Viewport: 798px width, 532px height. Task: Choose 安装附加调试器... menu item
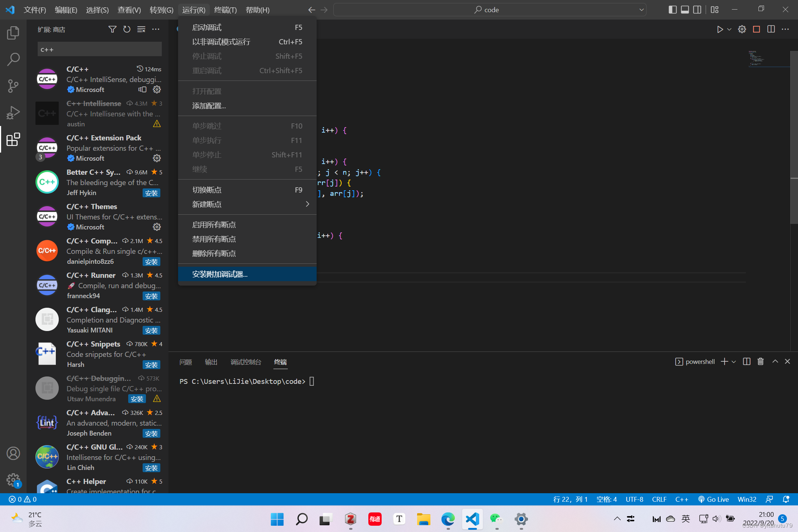(247, 274)
